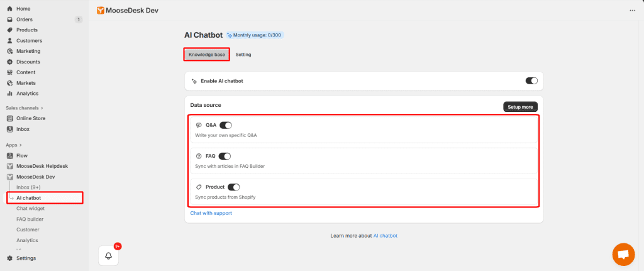Expand the Apps section chevron
This screenshot has height=271, width=644.
pos(21,145)
